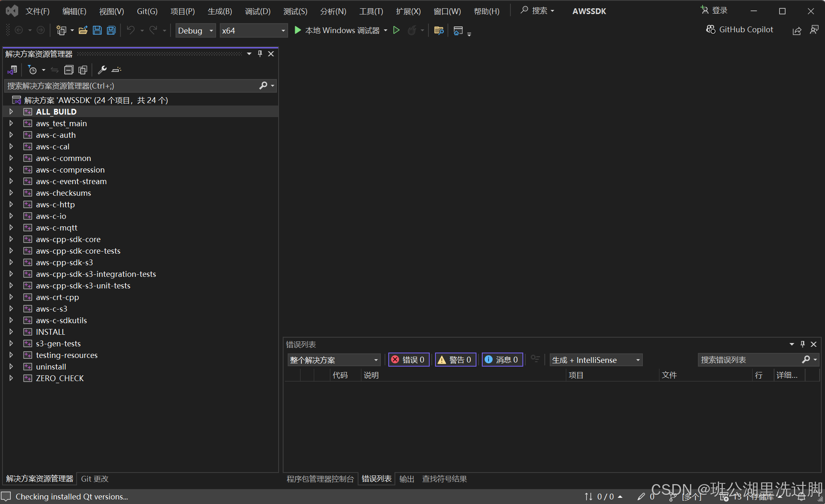
Task: Toggle the 消息 0 messages filter
Action: (x=502, y=360)
